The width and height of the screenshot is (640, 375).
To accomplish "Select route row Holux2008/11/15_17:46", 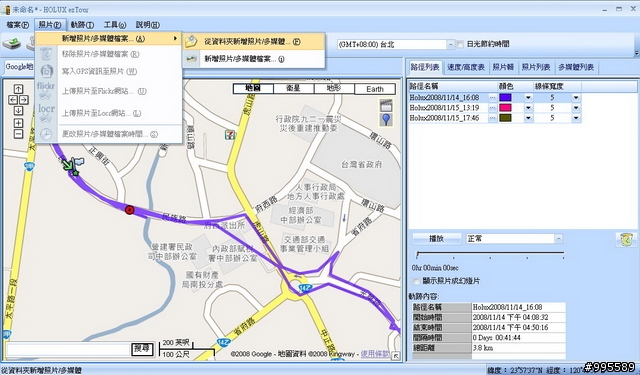I will (x=495, y=118).
